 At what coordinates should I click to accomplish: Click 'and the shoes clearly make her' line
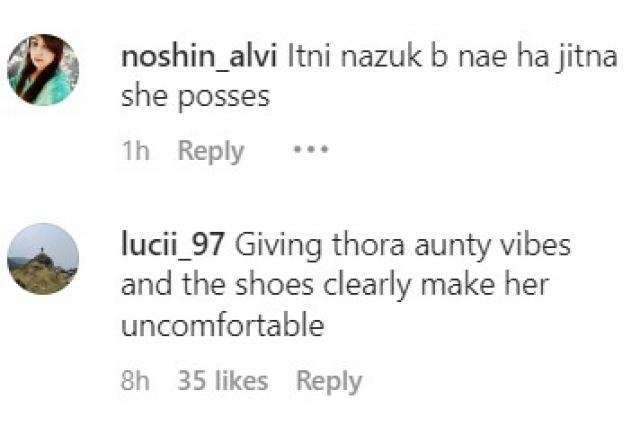coord(335,286)
